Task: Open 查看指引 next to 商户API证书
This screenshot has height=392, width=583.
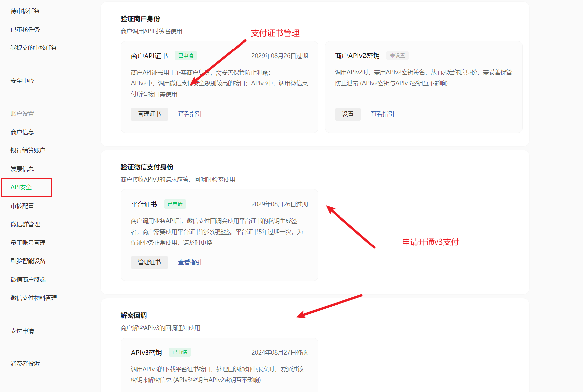Action: 189,114
